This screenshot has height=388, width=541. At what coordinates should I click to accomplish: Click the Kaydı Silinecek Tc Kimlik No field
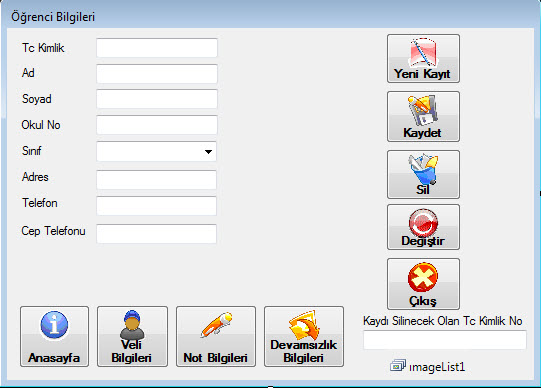pyautogui.click(x=445, y=340)
